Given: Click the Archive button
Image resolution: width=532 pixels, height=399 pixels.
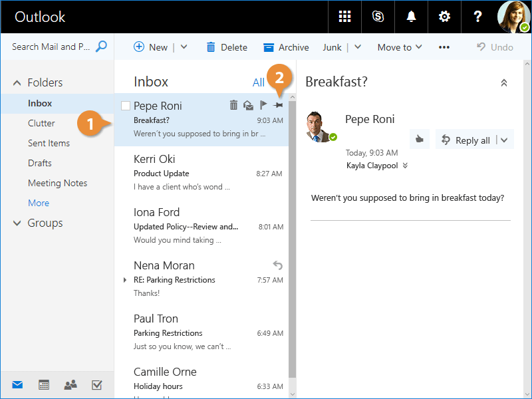Looking at the screenshot, I should [286, 47].
